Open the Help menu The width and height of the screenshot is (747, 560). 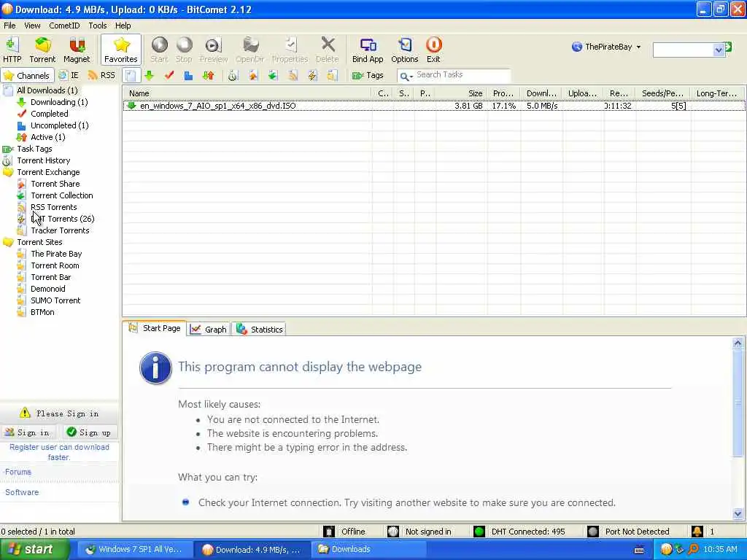coord(123,26)
